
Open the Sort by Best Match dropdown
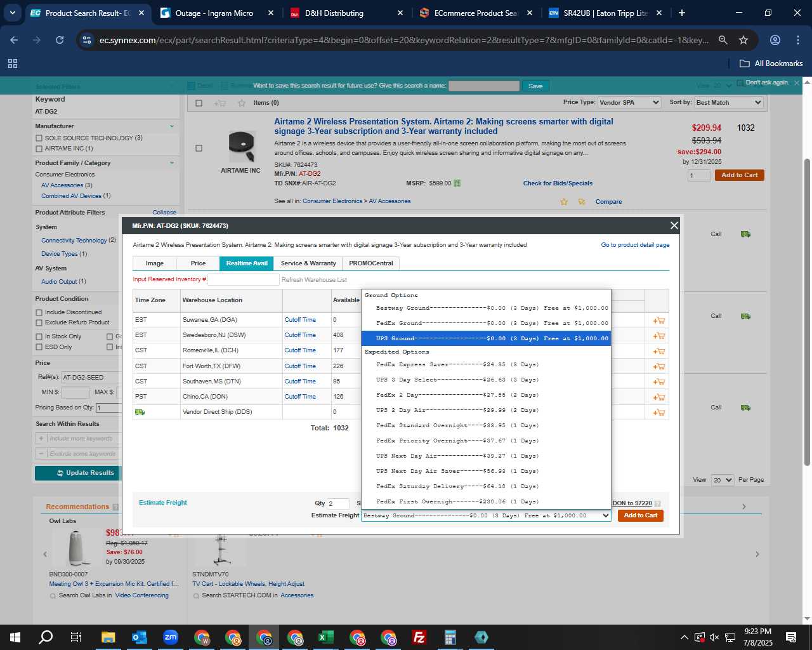tap(728, 102)
